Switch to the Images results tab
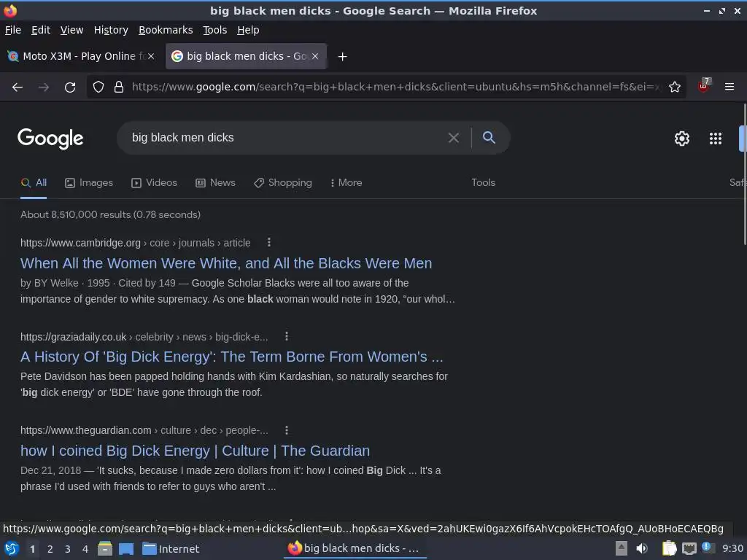 (89, 183)
